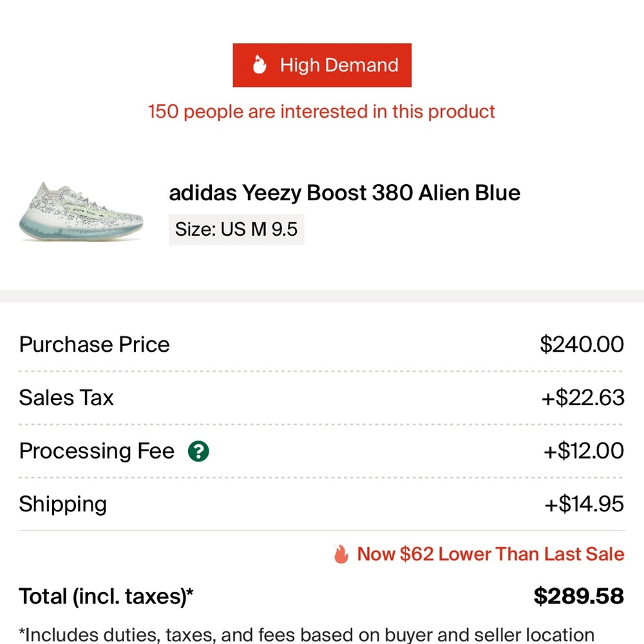644x644 pixels.
Task: Click the $240.00 purchase price value
Action: [x=582, y=345]
